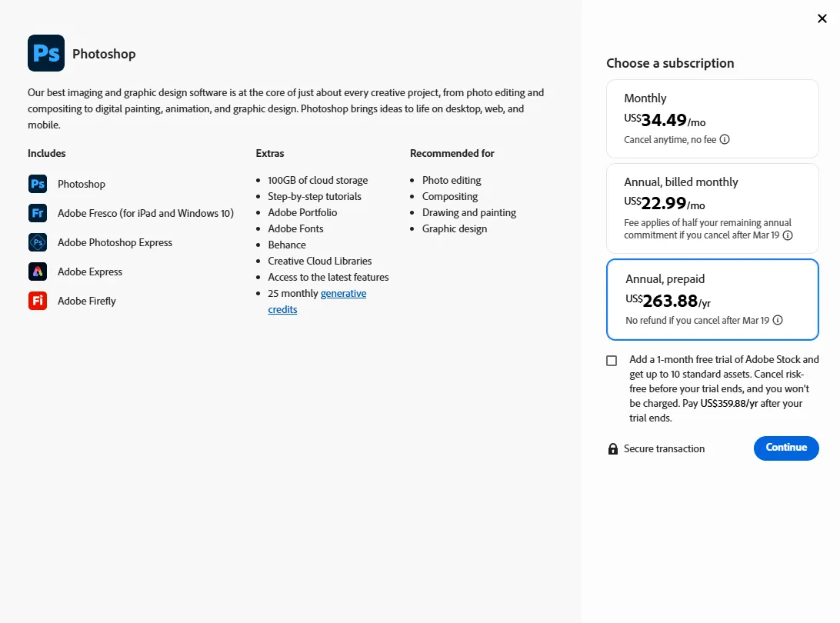The width and height of the screenshot is (840, 623).
Task: Click the Adobe Express icon
Action: click(37, 272)
